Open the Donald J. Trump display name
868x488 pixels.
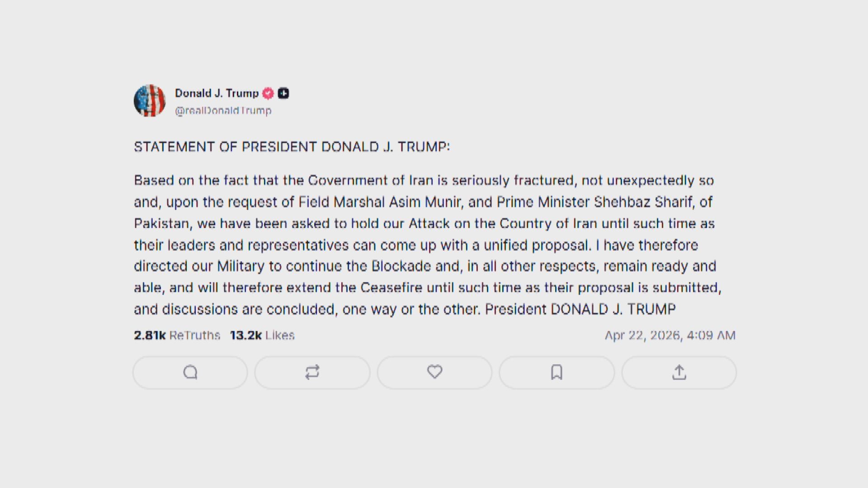pos(217,93)
